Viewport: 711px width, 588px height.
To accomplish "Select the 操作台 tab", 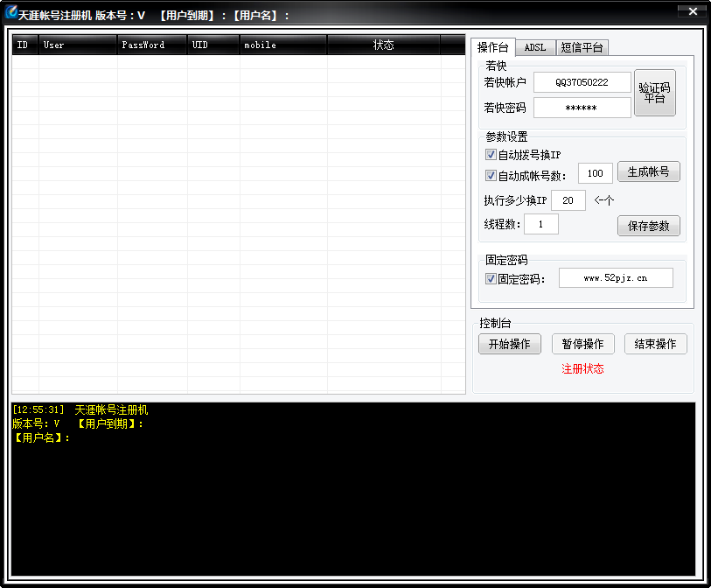I will tap(492, 47).
